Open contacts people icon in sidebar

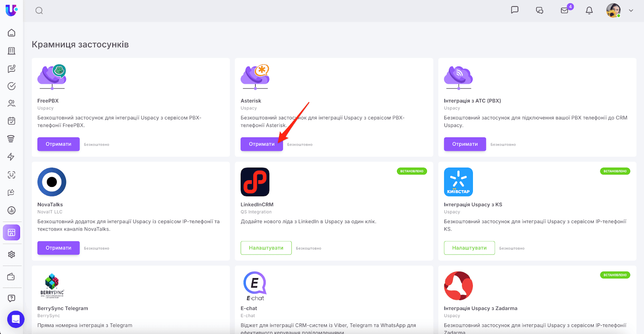tap(12, 104)
